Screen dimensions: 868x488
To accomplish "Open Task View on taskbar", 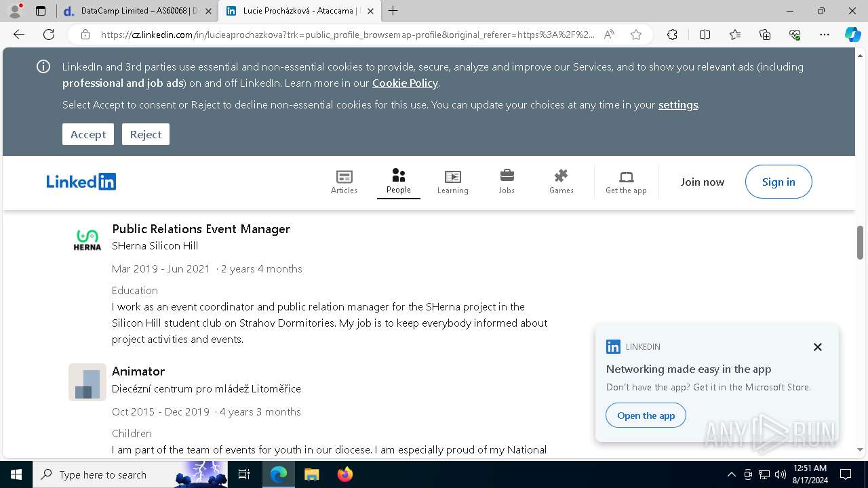I will coord(244,474).
